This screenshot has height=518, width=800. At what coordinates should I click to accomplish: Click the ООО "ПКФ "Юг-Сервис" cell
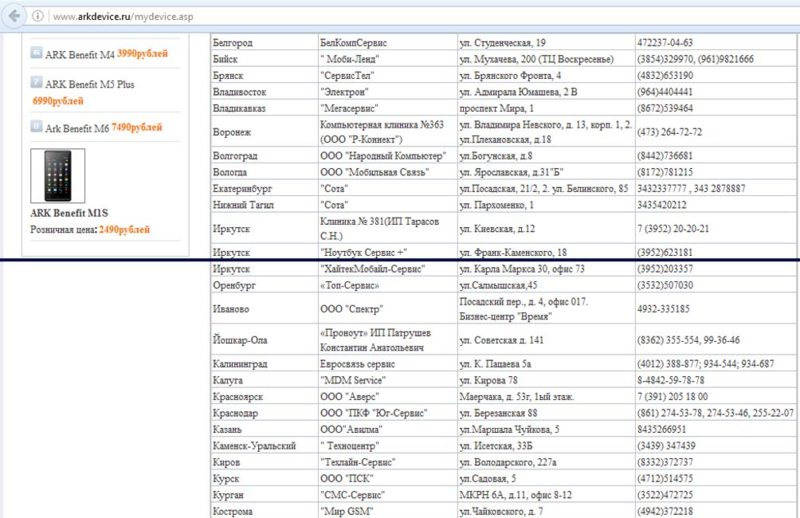coord(388,412)
